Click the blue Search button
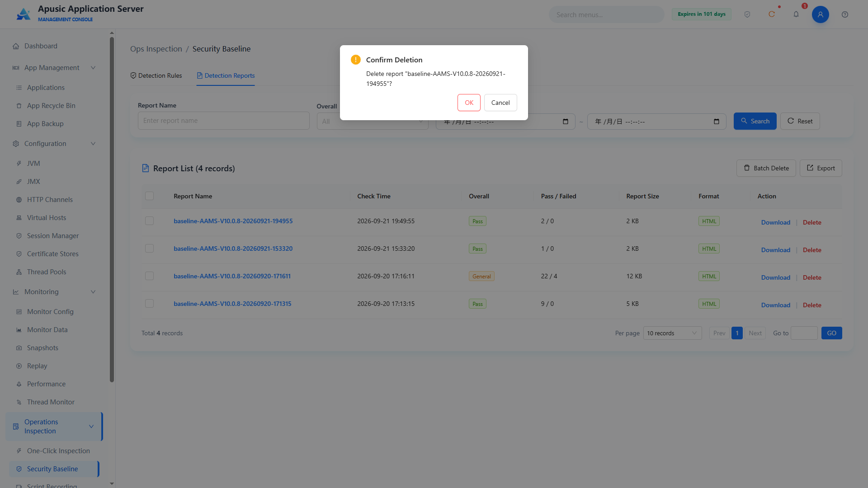The image size is (868, 488). pyautogui.click(x=755, y=121)
